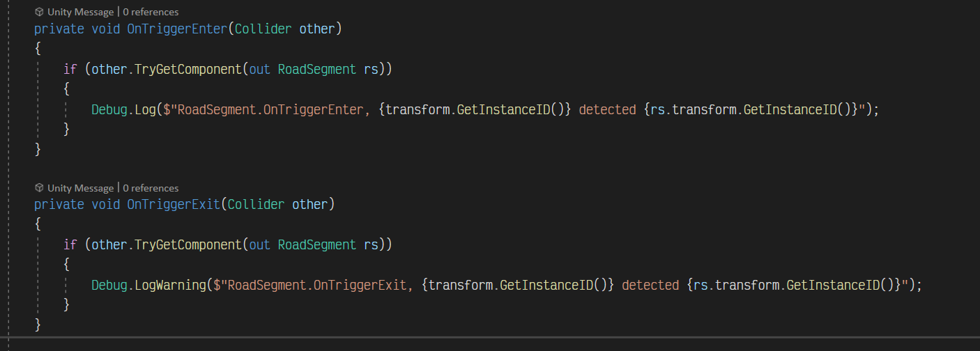Open "0 references" link above OnTriggerExit
980x351 pixels.
coord(151,188)
